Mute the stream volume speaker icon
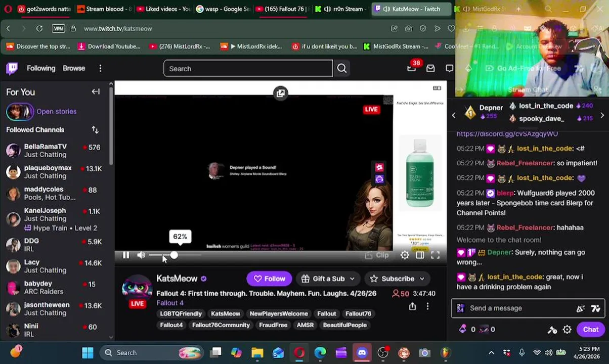 click(141, 255)
